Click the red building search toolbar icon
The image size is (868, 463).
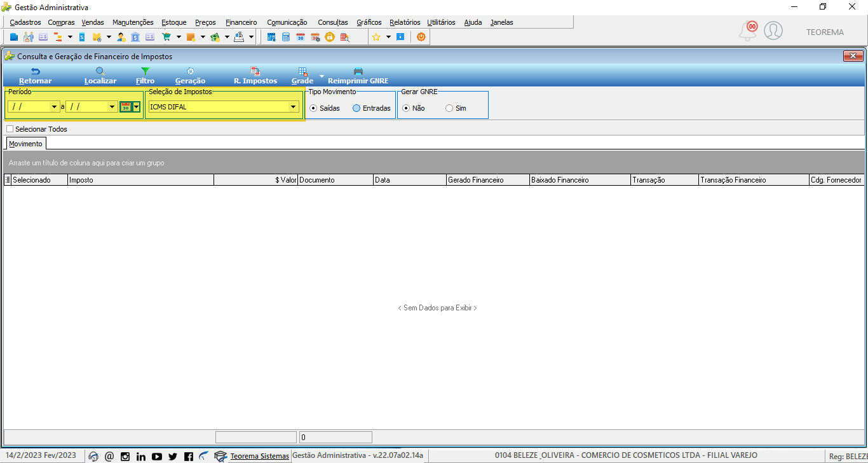click(x=344, y=37)
